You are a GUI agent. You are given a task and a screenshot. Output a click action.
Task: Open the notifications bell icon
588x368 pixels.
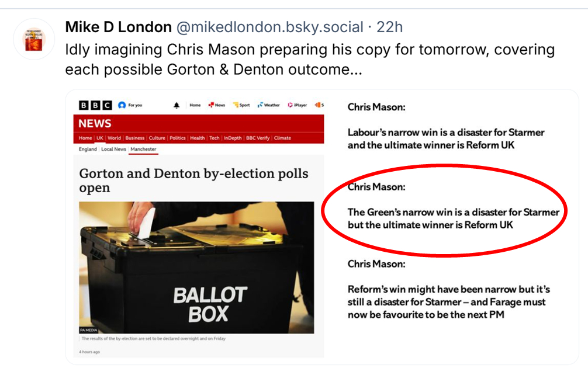pos(177,105)
